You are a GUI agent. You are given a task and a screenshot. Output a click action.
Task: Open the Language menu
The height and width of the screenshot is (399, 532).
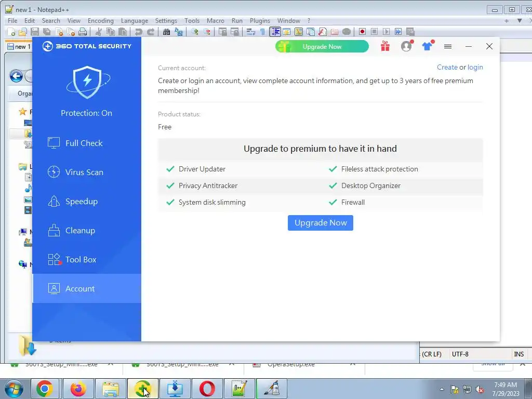coord(135,21)
